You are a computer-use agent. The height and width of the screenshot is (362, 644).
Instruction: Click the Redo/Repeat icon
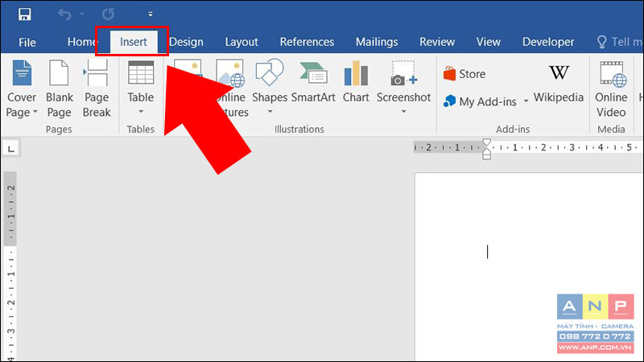108,14
